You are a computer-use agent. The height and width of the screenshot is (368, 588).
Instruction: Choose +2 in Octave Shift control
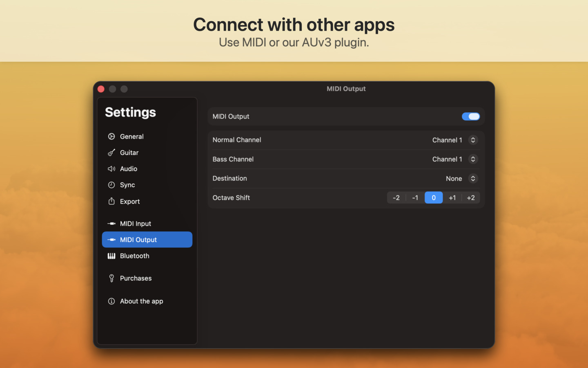coord(471,198)
